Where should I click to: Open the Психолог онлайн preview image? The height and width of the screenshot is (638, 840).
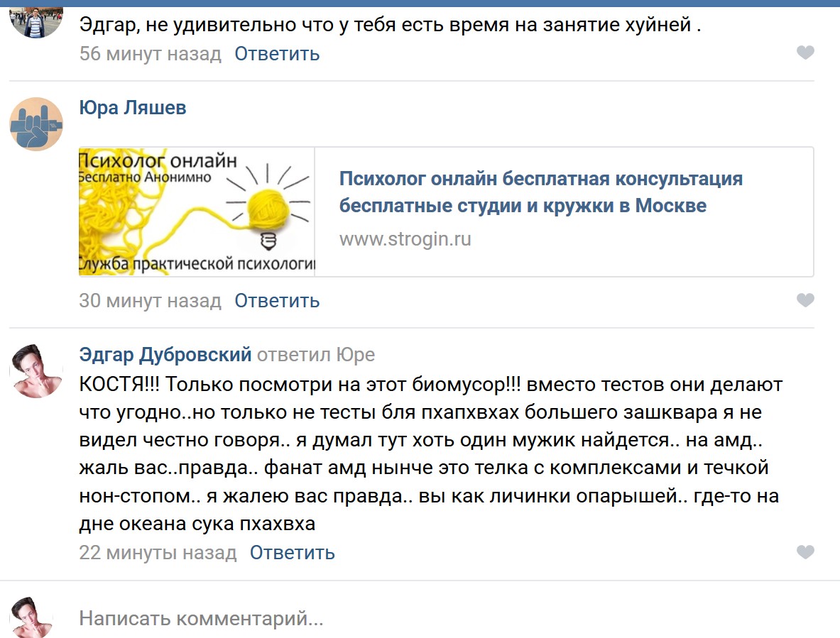click(197, 211)
